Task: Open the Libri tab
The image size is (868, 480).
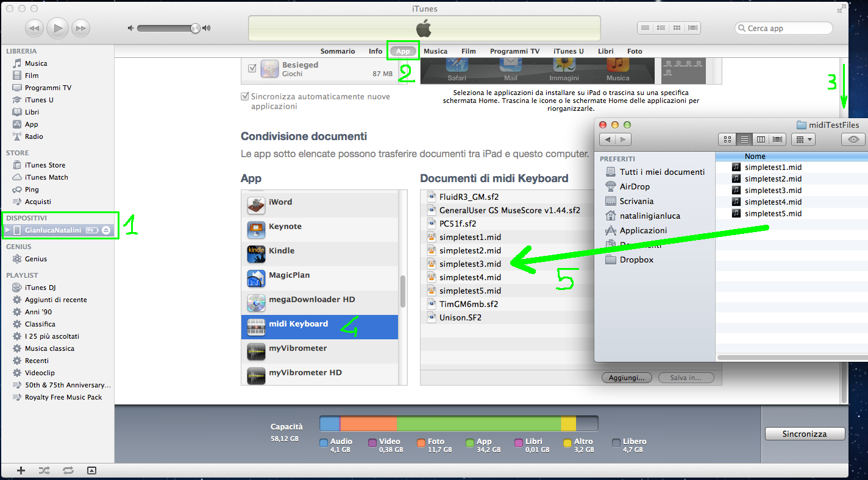Action: pyautogui.click(x=605, y=51)
